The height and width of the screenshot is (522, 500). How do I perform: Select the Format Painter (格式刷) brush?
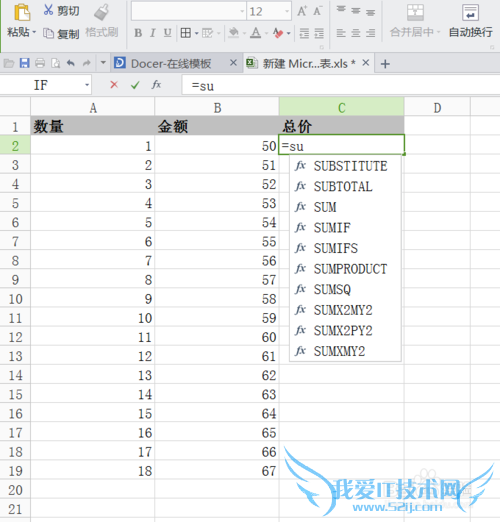point(101,12)
